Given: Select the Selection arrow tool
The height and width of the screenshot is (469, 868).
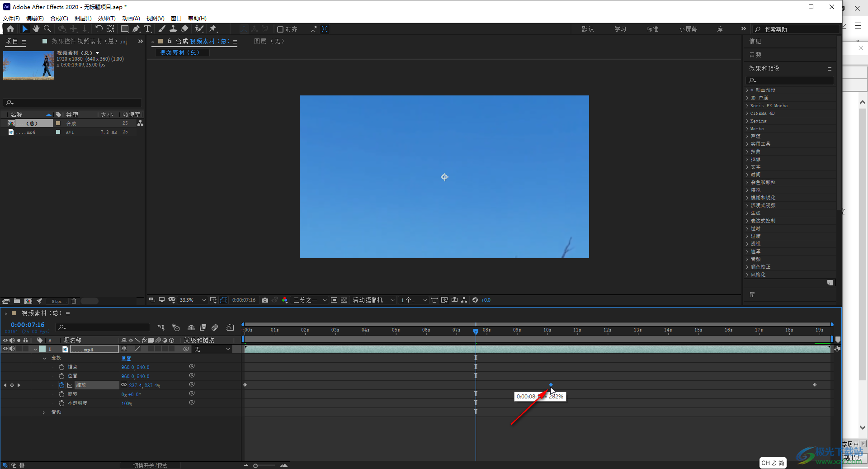Looking at the screenshot, I should pos(25,29).
